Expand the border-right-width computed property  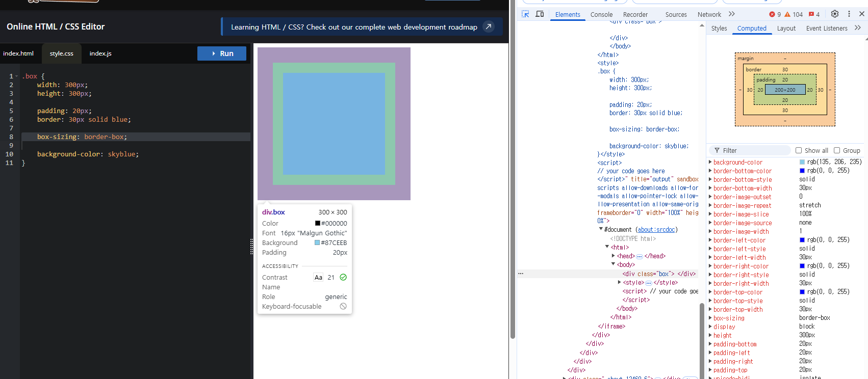click(x=710, y=283)
